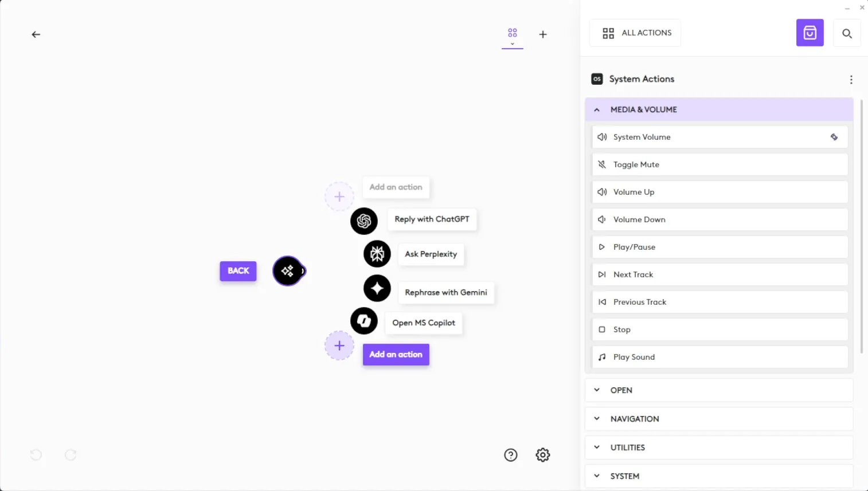Image resolution: width=868 pixels, height=491 pixels.
Task: Open the help question mark icon
Action: [x=511, y=455]
